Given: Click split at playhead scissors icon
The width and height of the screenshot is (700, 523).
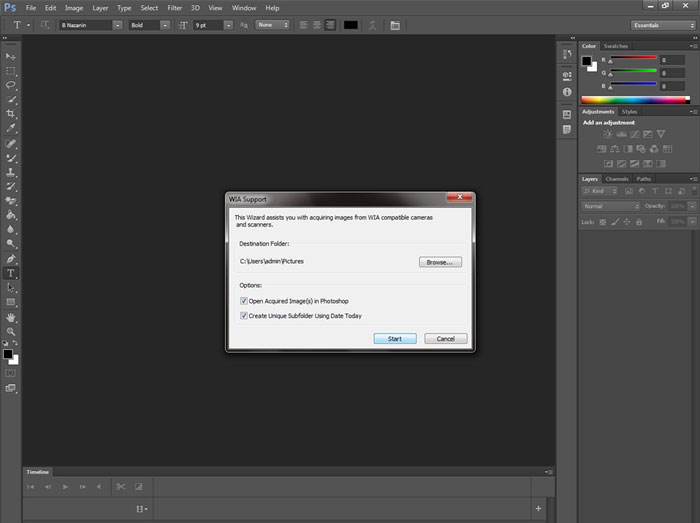Looking at the screenshot, I should pos(121,486).
